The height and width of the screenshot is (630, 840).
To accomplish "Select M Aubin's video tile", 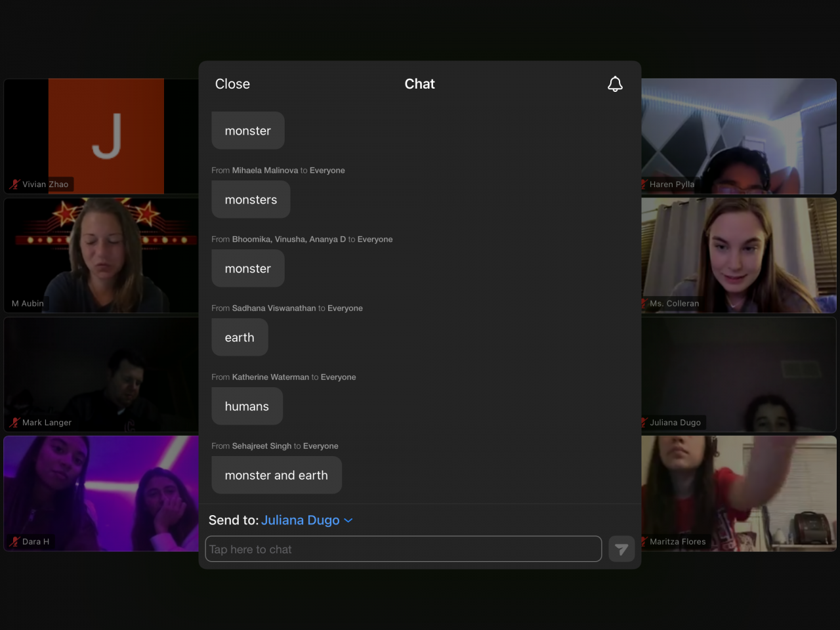I will (102, 255).
